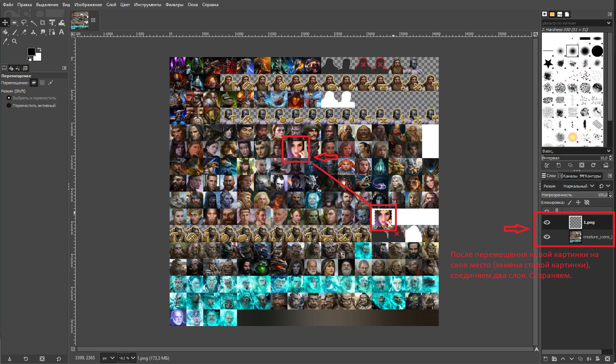Close the image tab with the X icon
The width and height of the screenshot is (616, 364).
[93, 20]
